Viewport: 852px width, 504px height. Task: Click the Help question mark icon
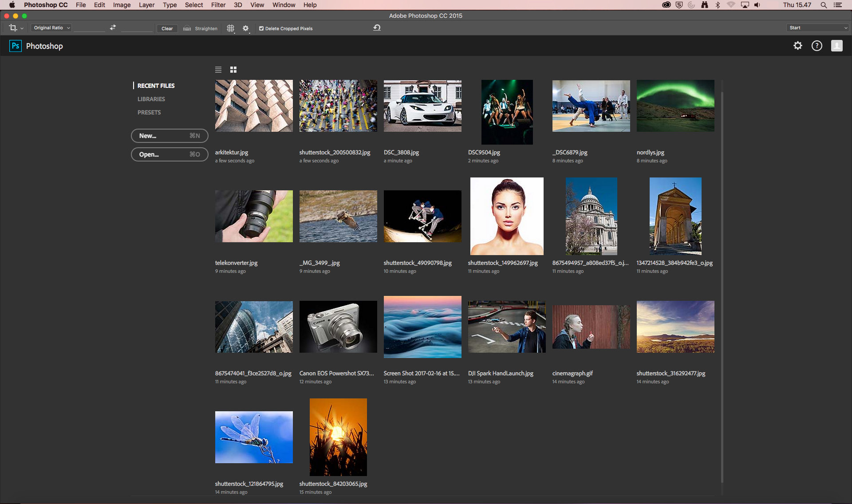817,46
